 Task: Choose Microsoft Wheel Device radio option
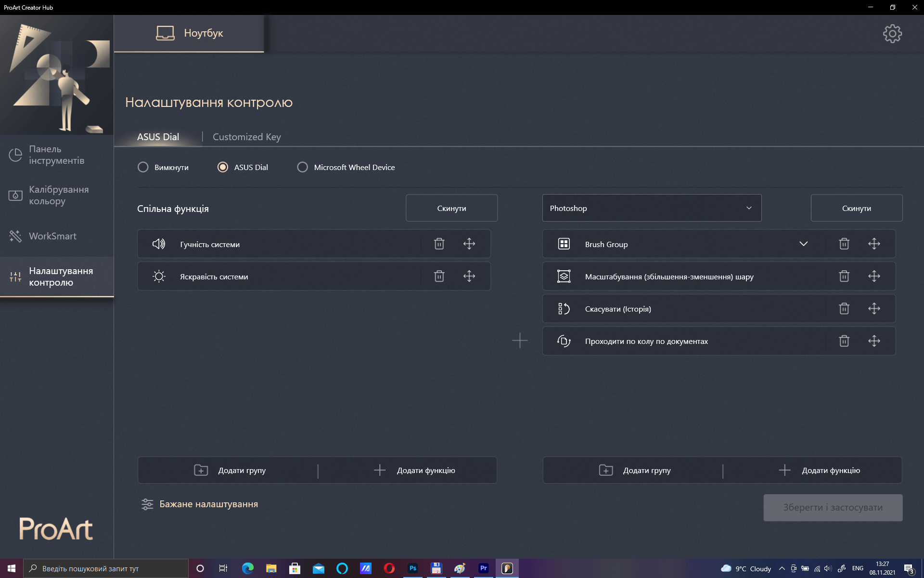[x=302, y=167]
